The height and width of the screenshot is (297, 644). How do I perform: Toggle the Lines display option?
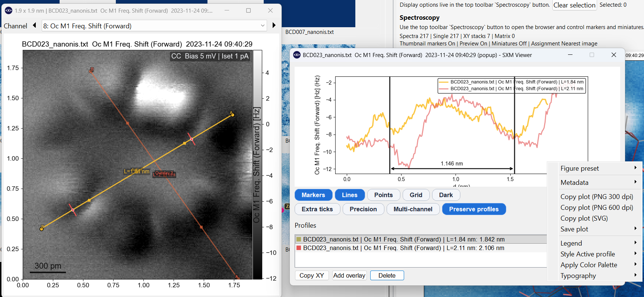pos(349,195)
